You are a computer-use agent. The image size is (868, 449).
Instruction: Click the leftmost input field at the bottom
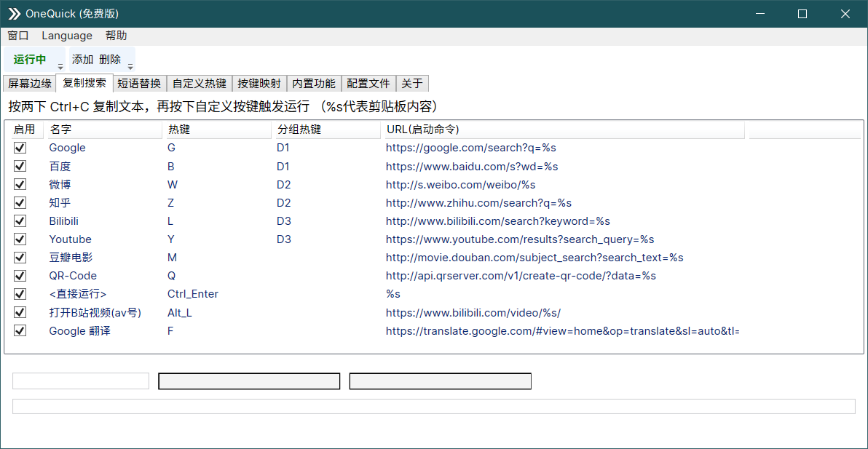(80, 380)
